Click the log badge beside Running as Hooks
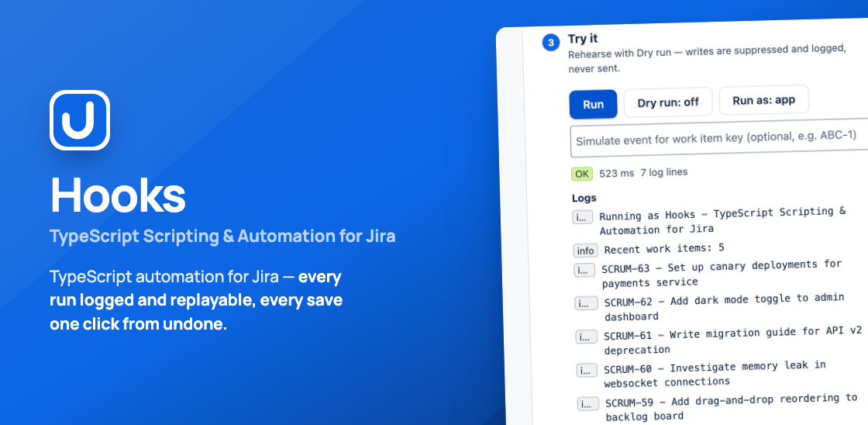 click(583, 217)
